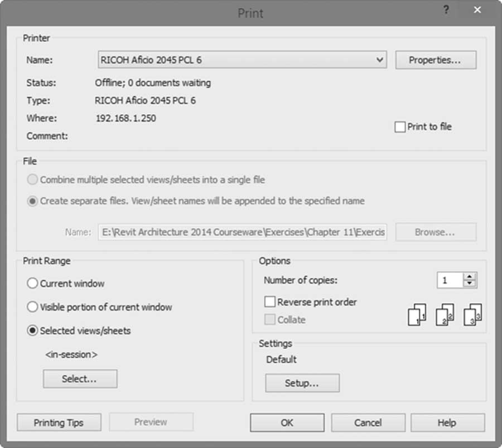Toggle the Collate checkbox
Screen dimensions: 502x448
(x=269, y=319)
